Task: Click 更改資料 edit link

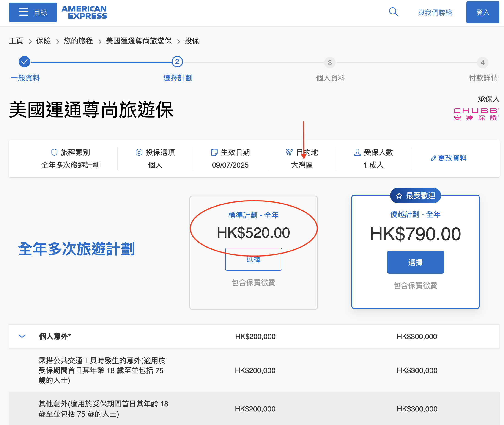Action: pos(449,158)
